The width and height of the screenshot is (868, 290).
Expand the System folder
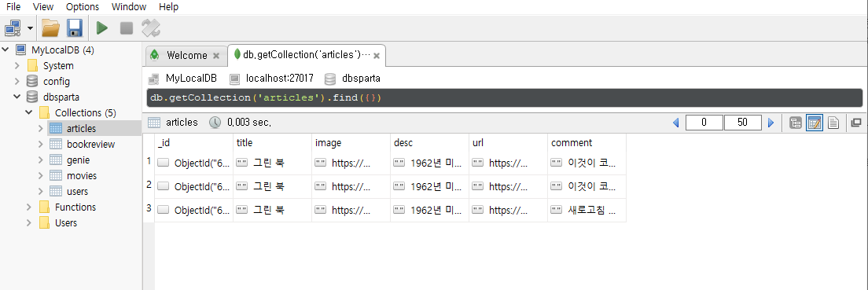(17, 65)
